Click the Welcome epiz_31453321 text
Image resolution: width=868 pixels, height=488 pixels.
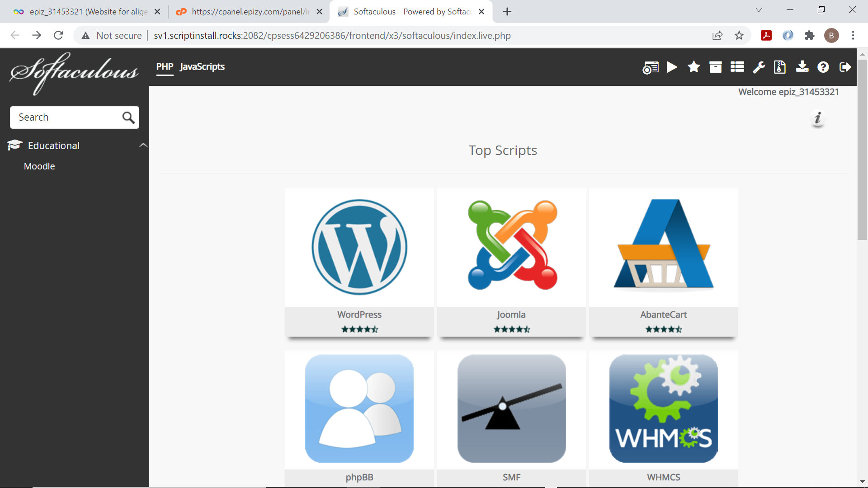[x=788, y=92]
